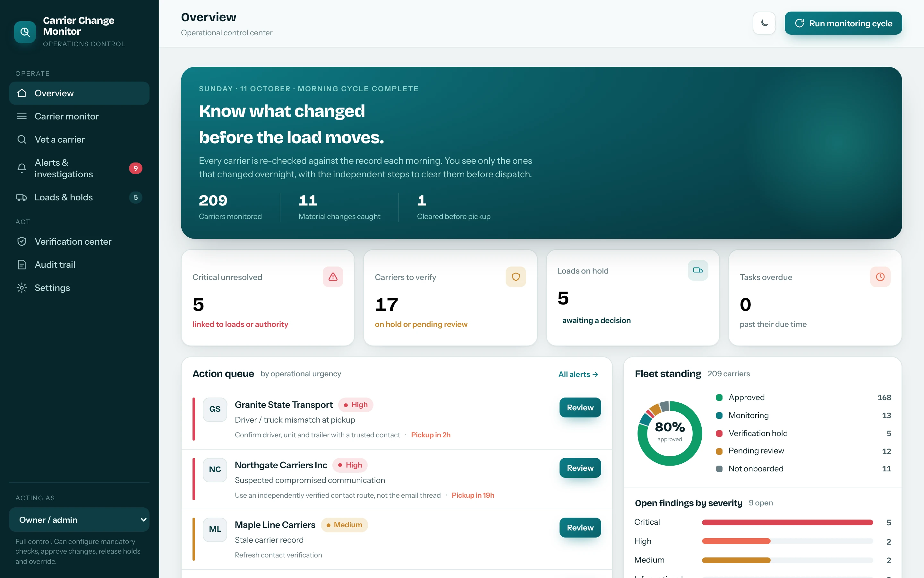The width and height of the screenshot is (924, 578).
Task: Click the magnifier icon beside Vet a carrier
Action: click(22, 139)
